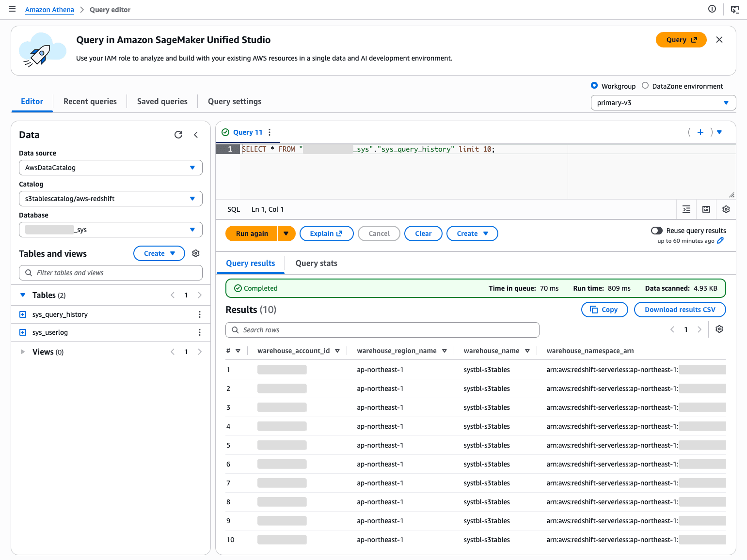Open the Catalog dropdown
This screenshot has width=747, height=560.
(111, 199)
